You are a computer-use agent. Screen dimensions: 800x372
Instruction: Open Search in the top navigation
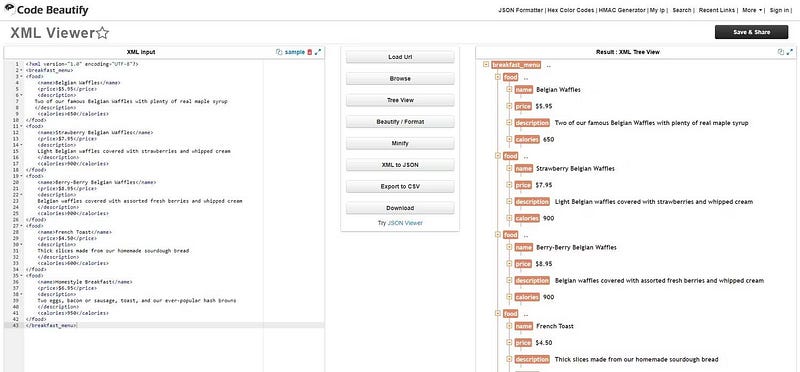point(681,10)
